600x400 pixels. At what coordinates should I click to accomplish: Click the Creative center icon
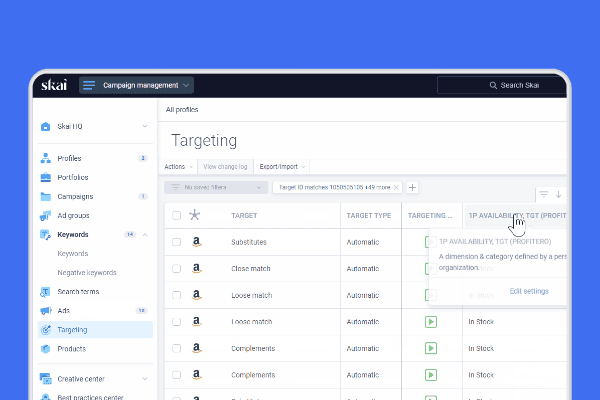point(46,379)
